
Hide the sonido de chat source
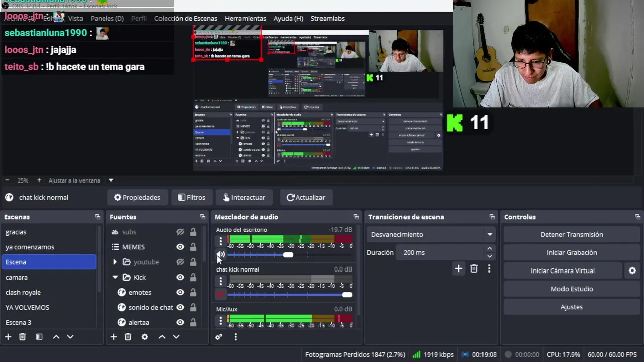pos(180,307)
